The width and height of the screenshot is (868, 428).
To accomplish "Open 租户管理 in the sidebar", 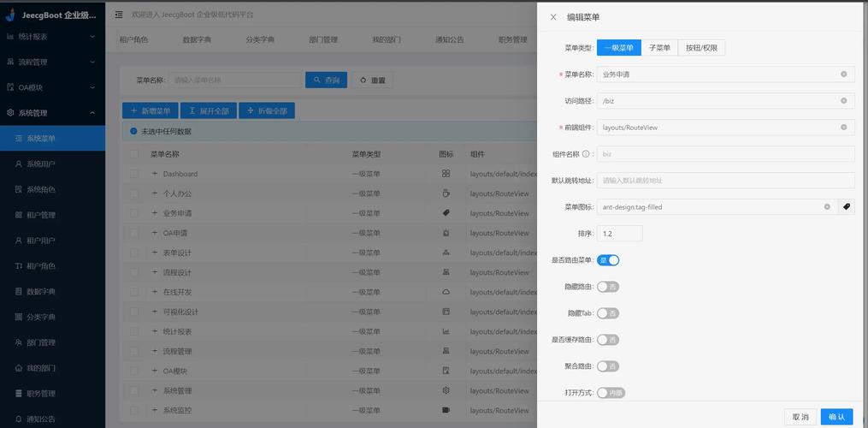I will coord(52,215).
